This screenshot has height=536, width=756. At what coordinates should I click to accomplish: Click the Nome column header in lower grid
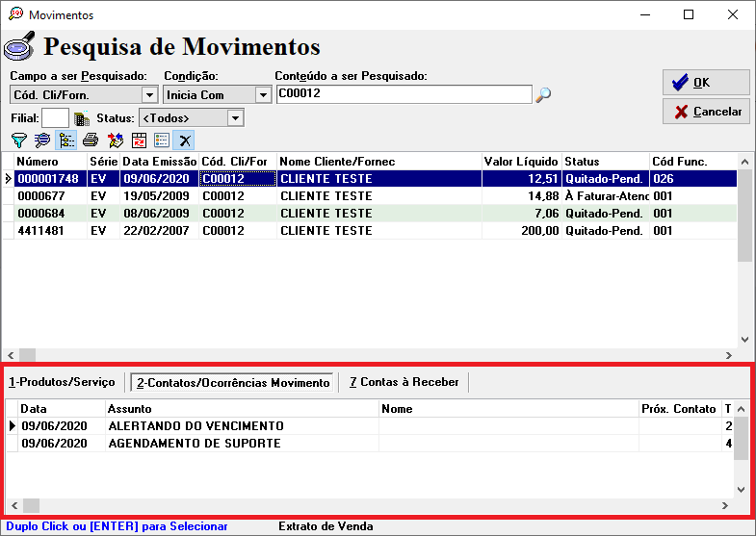pos(508,409)
